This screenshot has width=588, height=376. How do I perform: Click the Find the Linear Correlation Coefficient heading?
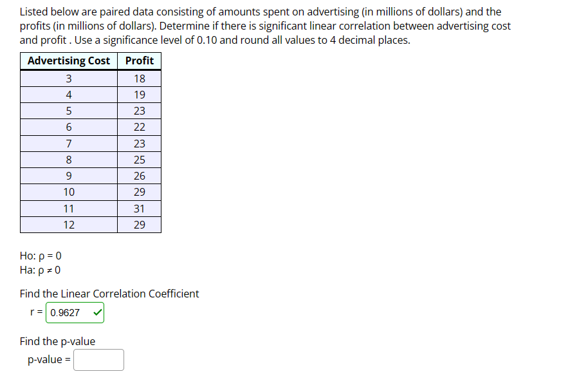pyautogui.click(x=109, y=294)
